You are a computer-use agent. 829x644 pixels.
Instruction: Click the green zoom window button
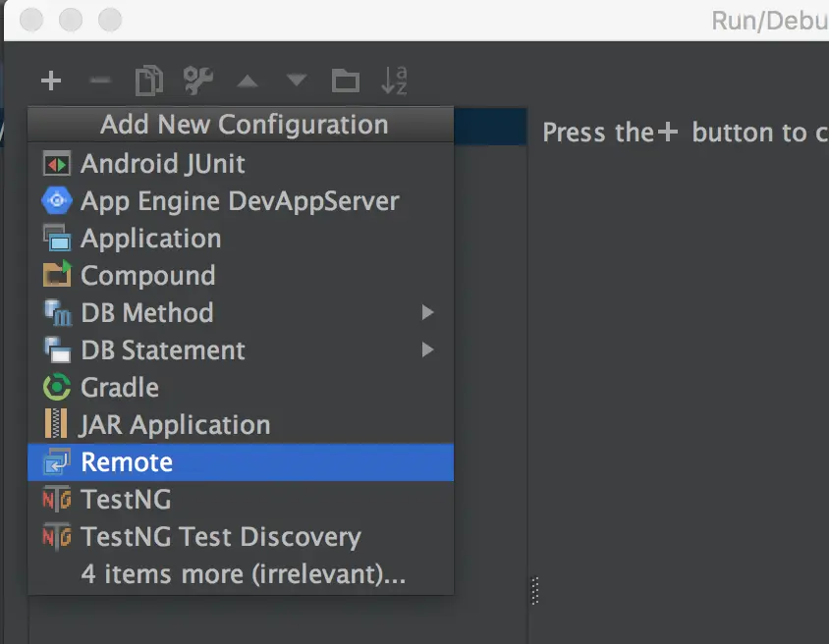(110, 20)
